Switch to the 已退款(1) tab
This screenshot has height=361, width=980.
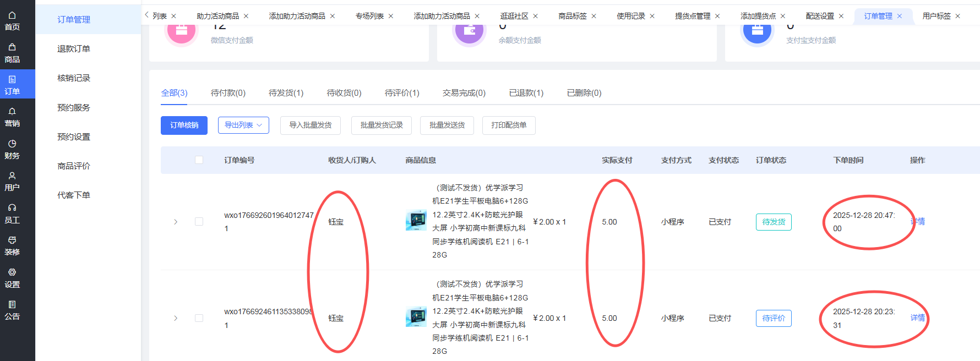[x=526, y=93]
